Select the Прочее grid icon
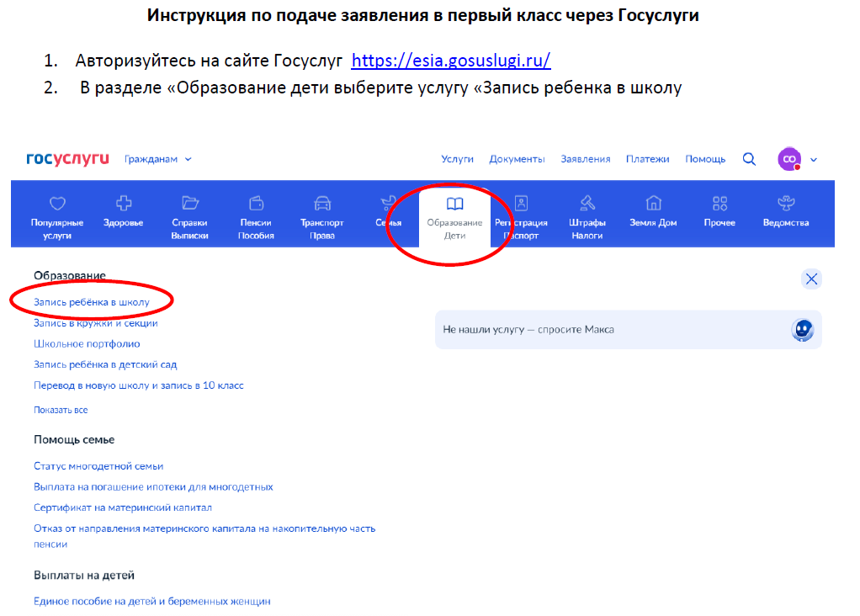 [x=719, y=204]
